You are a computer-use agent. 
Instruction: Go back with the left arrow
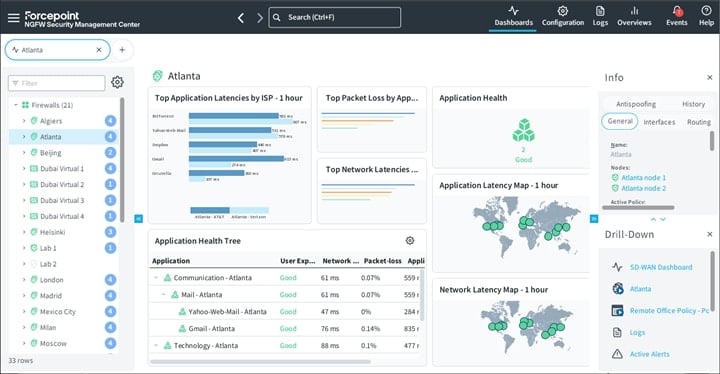241,17
